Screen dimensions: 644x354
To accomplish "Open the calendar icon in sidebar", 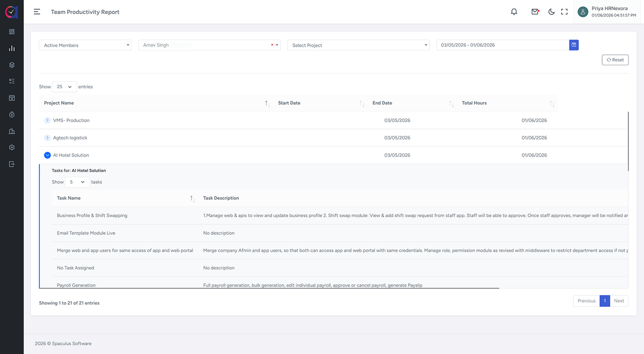I will tap(12, 98).
